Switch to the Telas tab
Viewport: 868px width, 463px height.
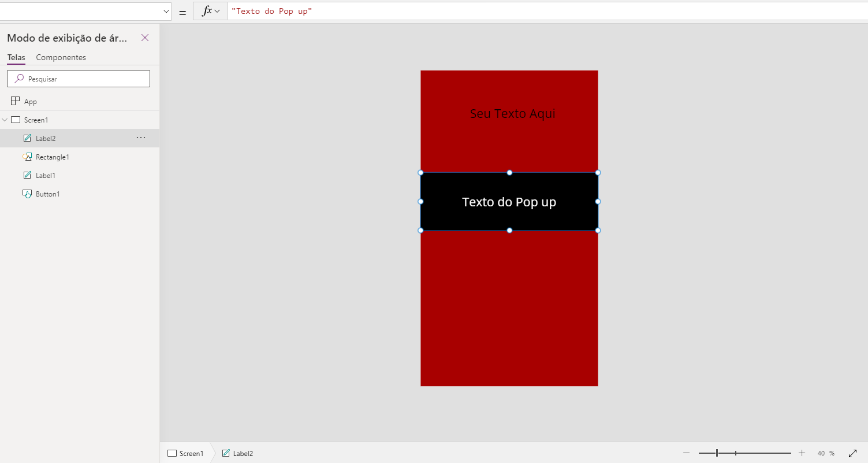tap(16, 57)
